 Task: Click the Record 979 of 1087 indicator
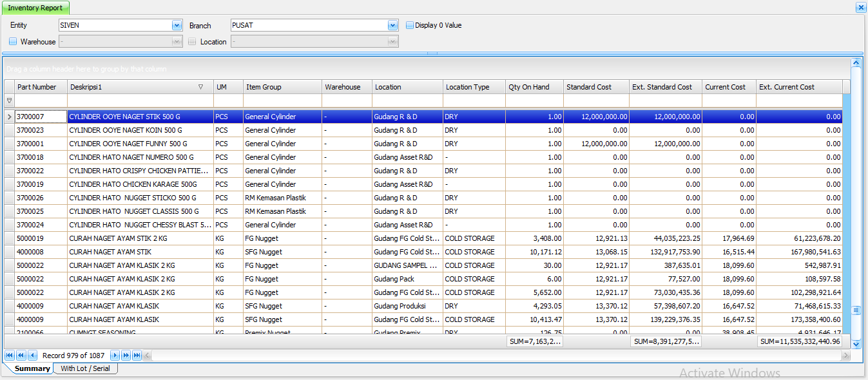73,355
